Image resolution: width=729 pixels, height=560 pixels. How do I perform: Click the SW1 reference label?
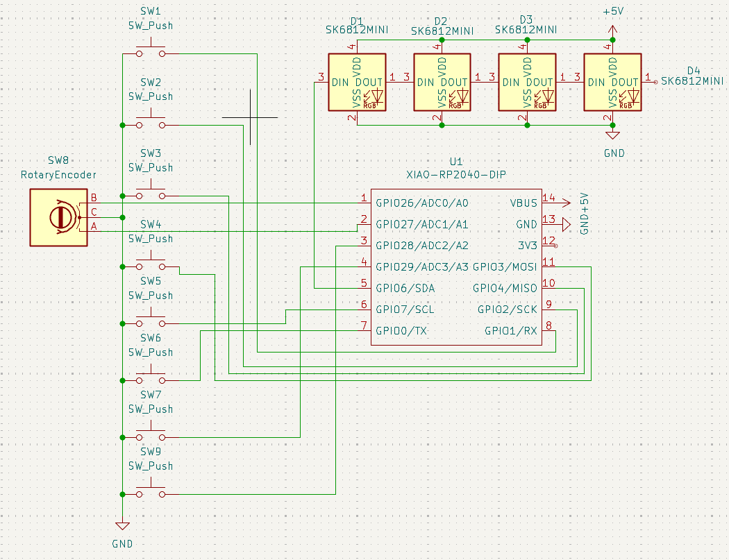tap(150, 10)
